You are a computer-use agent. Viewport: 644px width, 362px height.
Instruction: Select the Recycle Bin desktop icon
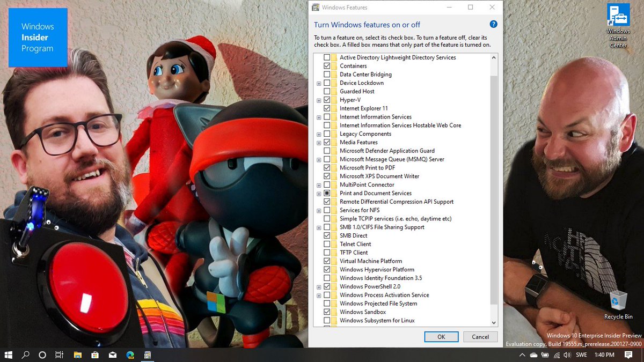(618, 305)
